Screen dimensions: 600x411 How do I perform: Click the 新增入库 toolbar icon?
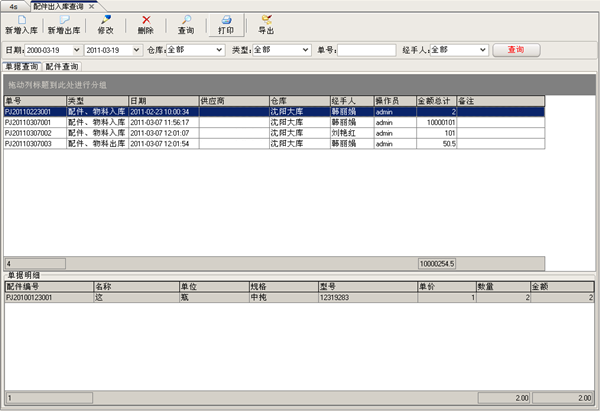tap(22, 20)
